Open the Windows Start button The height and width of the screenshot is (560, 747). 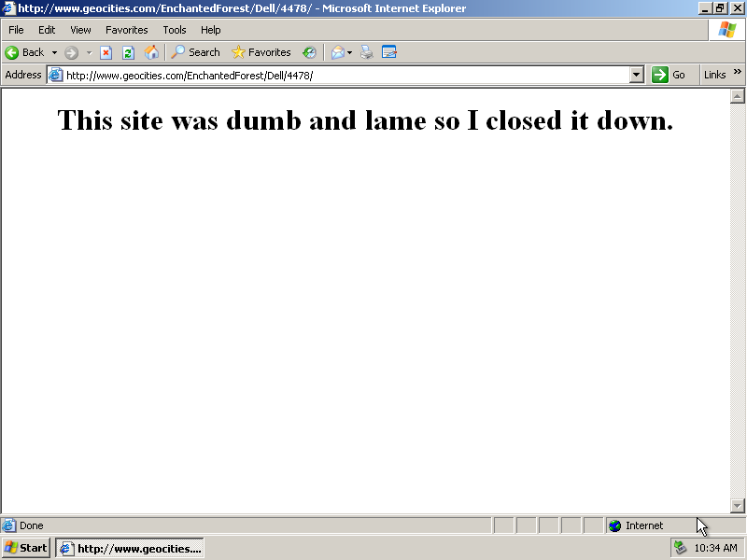[26, 548]
